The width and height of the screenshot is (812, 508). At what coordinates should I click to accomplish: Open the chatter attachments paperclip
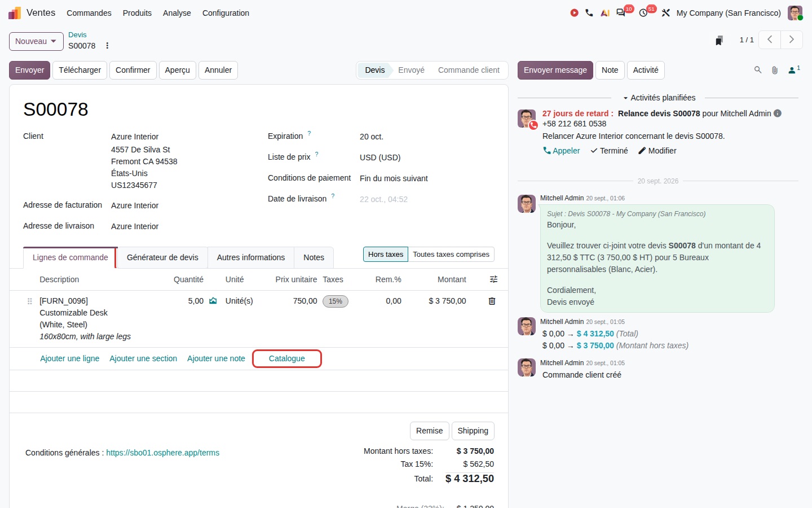[x=775, y=70]
